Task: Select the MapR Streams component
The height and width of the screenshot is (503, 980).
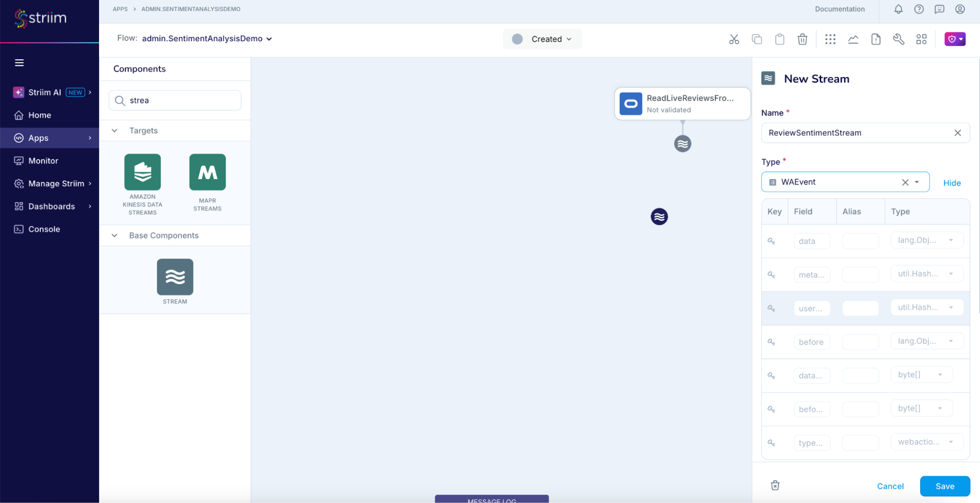Action: [207, 183]
